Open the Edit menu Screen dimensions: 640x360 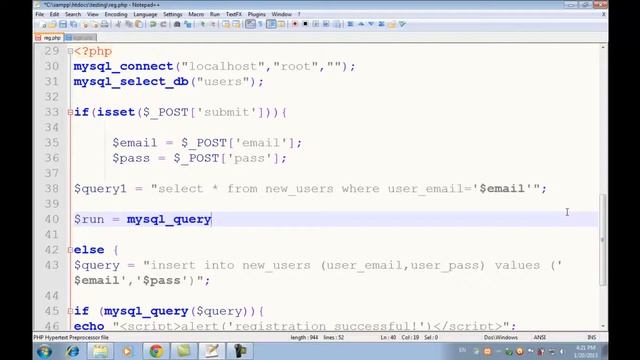pyautogui.click(x=54, y=14)
